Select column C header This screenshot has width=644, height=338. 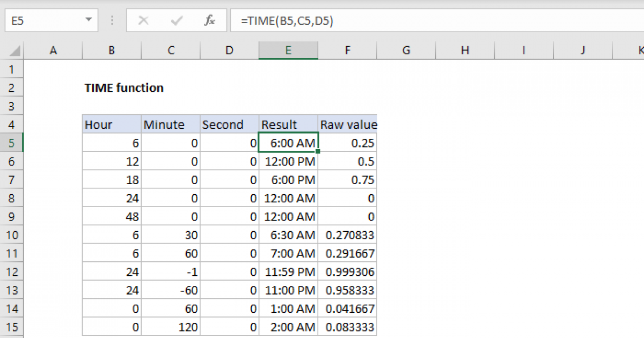click(x=171, y=50)
